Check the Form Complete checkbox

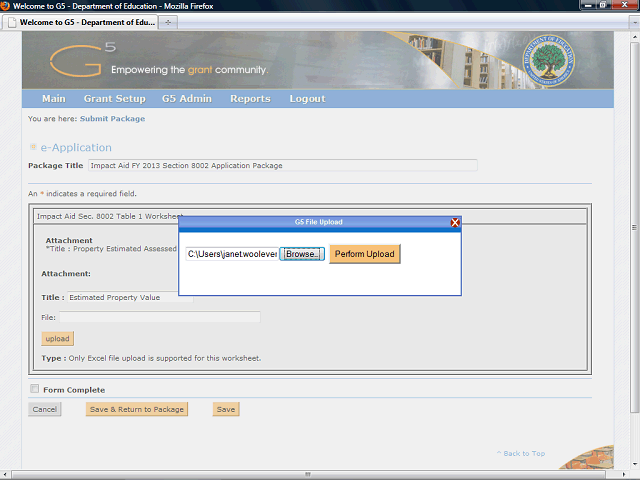coord(35,389)
